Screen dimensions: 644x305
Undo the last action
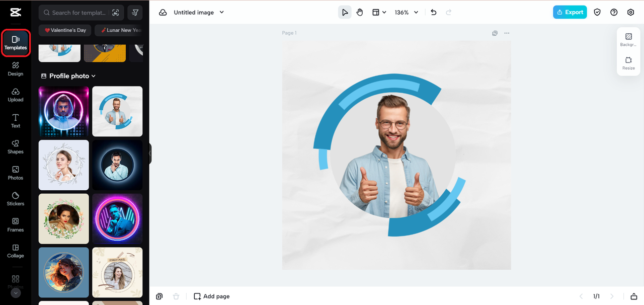[434, 12]
